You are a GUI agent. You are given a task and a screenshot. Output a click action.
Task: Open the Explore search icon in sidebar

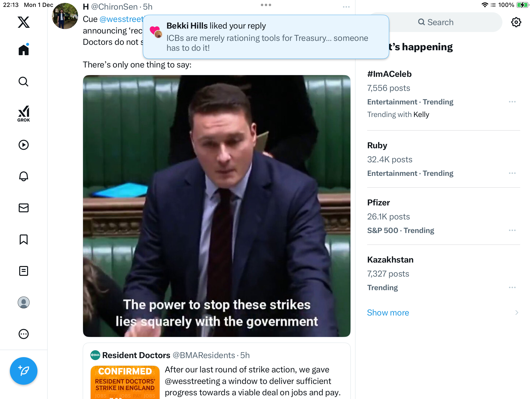click(x=24, y=82)
